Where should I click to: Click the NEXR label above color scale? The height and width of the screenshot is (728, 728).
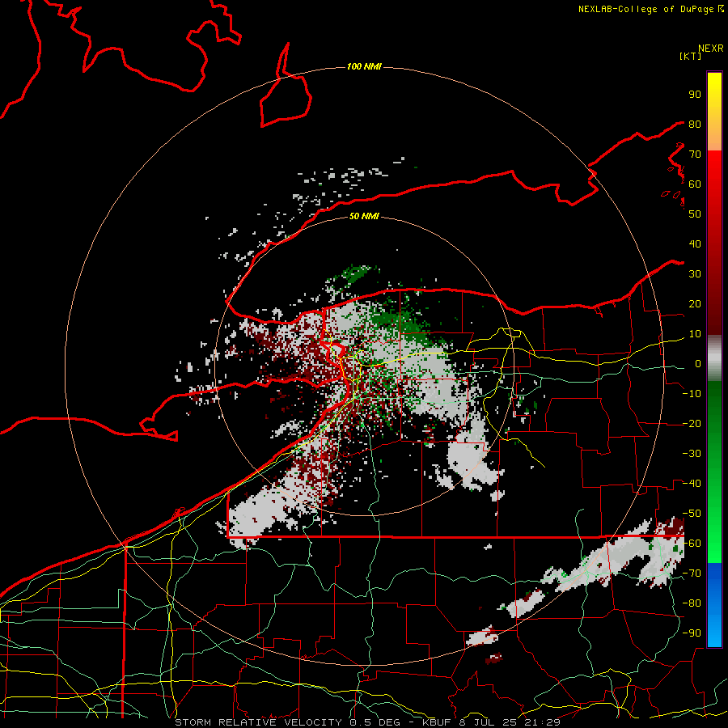click(710, 49)
